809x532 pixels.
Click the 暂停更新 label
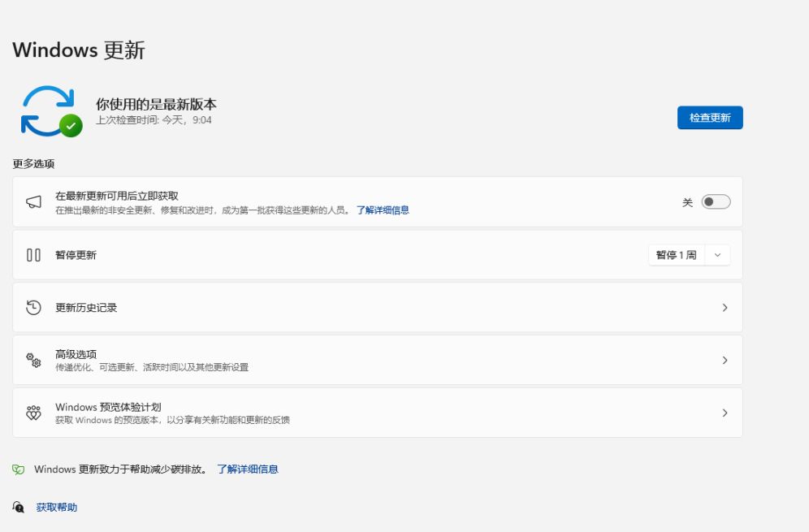click(x=76, y=255)
